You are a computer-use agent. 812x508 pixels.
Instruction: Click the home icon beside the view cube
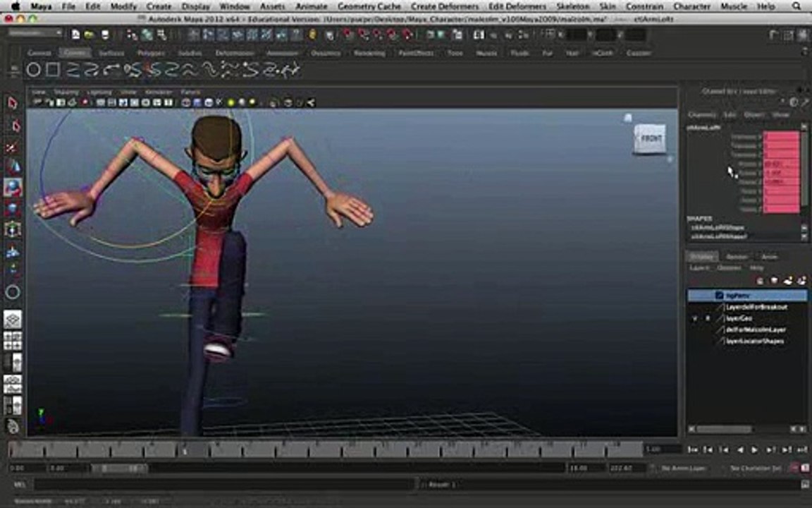627,118
